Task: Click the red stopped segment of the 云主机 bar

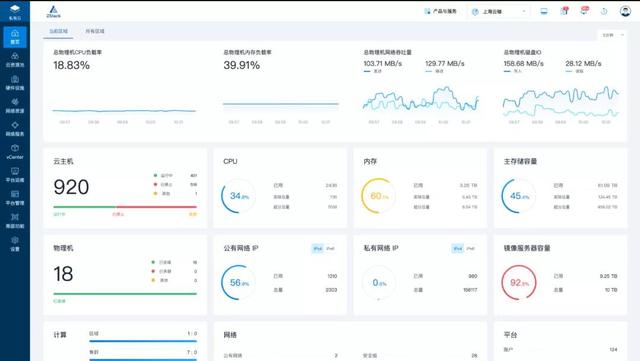Action: click(x=156, y=207)
